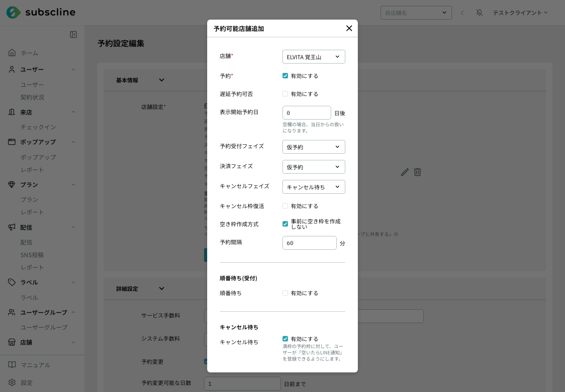Open the 予約受付フェイズ dropdown

pos(314,147)
